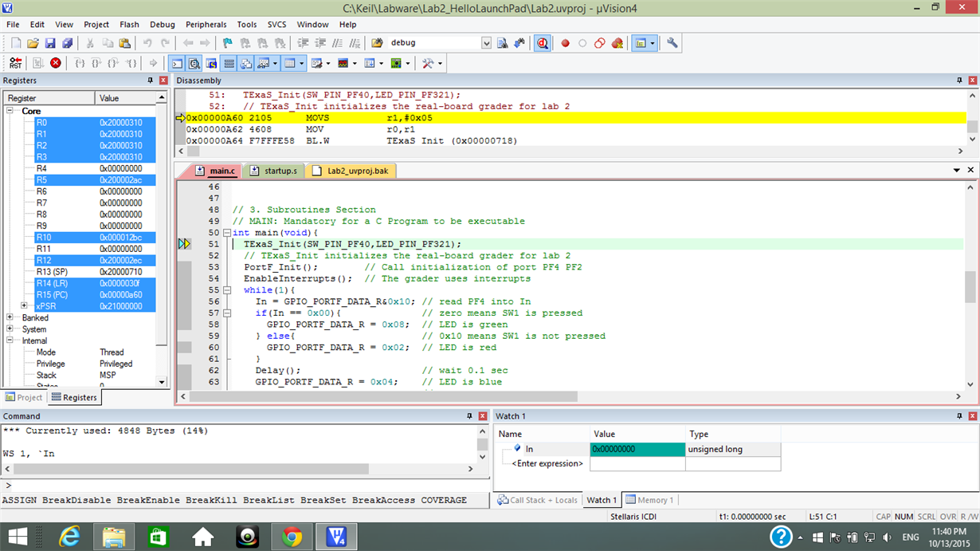Open the Debug menu
980x551 pixels.
(163, 25)
